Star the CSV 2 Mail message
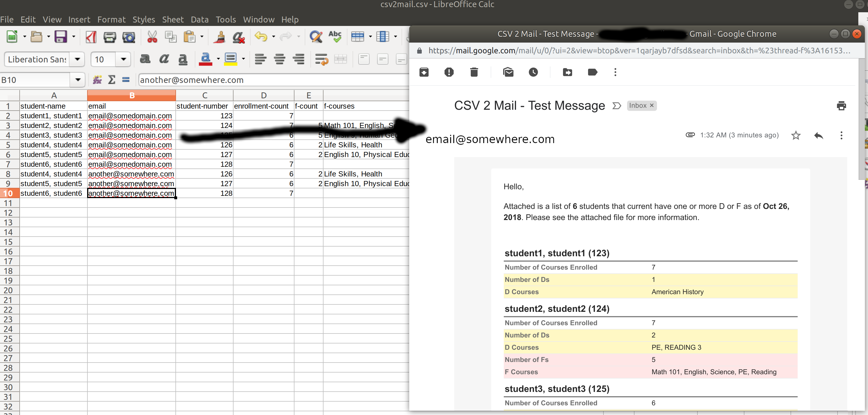Viewport: 868px width, 415px height. point(796,135)
